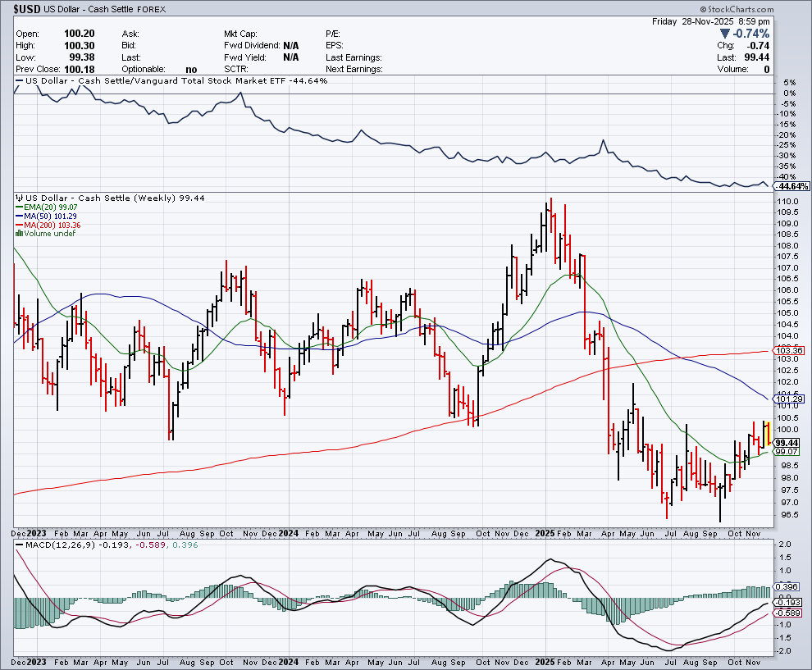
Task: Click the 101.29 blue price tag on axis
Action: (787, 399)
